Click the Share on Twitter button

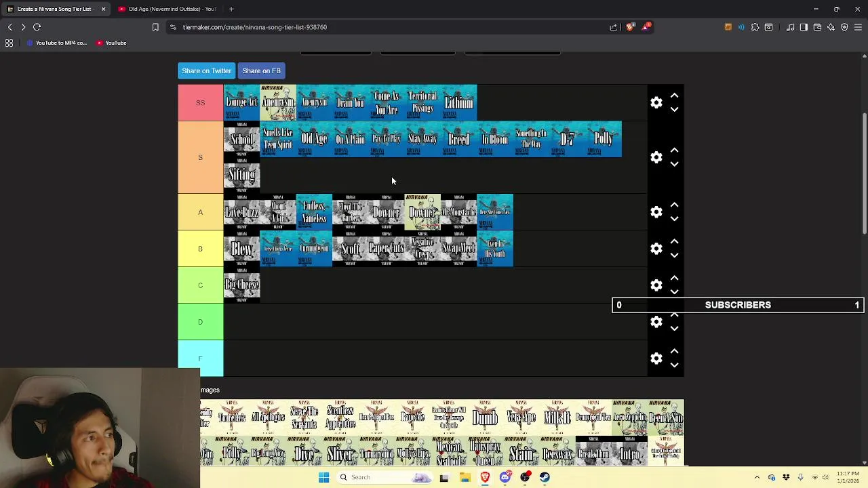[206, 70]
